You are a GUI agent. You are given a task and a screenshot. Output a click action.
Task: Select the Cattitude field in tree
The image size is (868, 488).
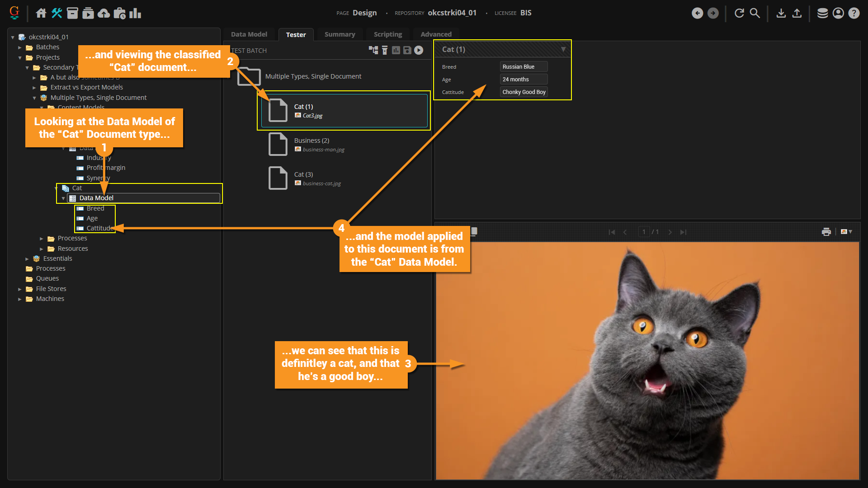99,228
